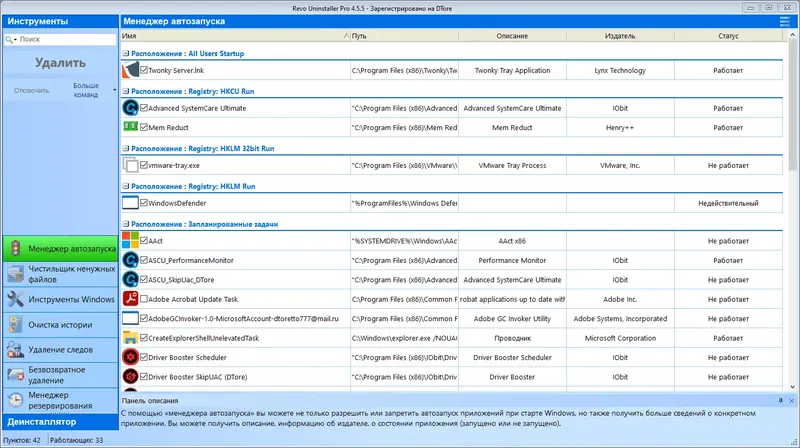Open Безвозвратное удаление tool
This screenshot has height=448, width=800.
click(60, 375)
